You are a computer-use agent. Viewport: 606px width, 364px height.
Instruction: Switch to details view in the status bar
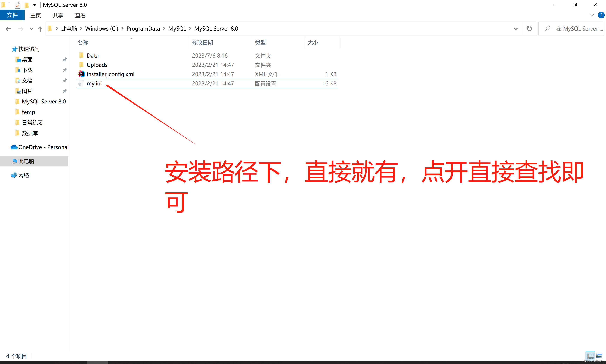(590, 356)
